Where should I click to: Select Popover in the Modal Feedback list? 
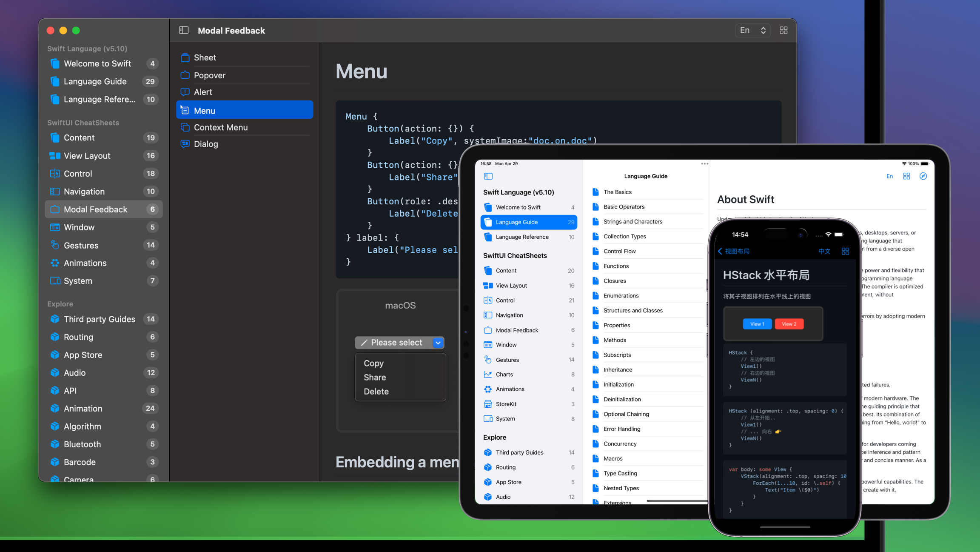(245, 75)
